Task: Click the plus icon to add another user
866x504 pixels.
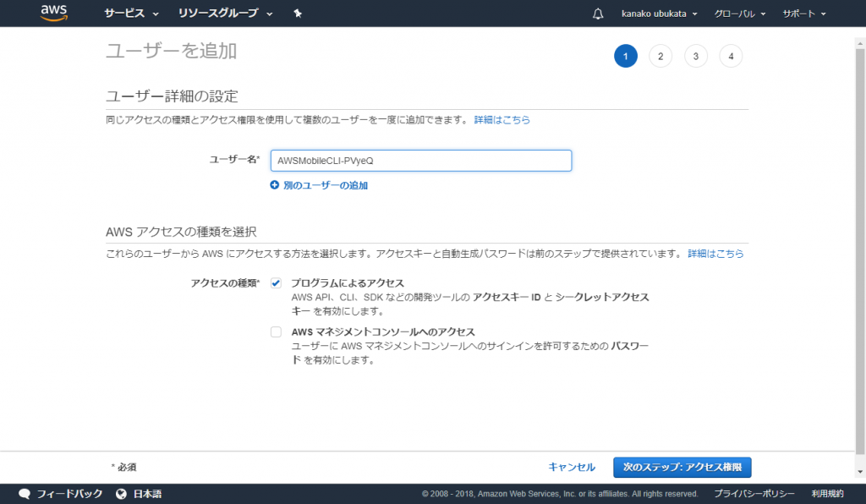Action: pos(275,185)
